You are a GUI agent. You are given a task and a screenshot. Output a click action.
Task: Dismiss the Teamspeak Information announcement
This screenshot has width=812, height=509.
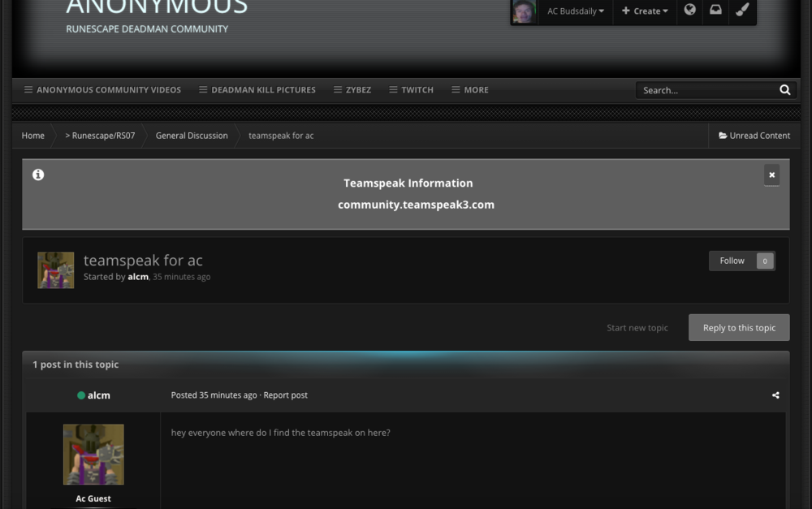[771, 175]
